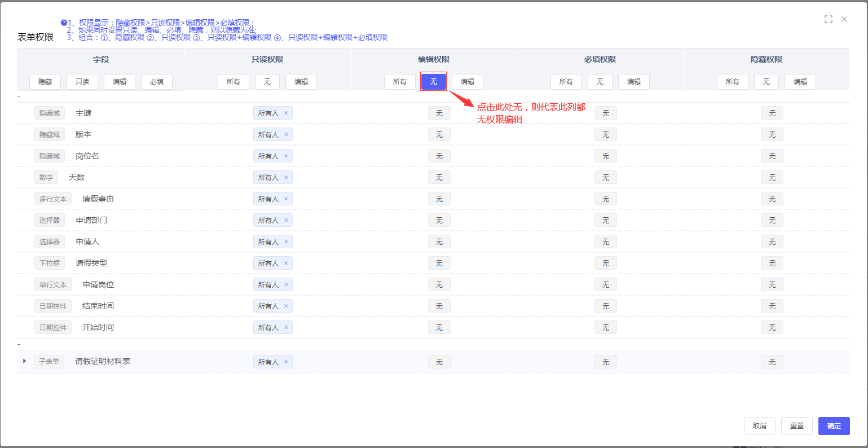Remove 所有人 tag from 申请人 row
The height and width of the screenshot is (448, 868).
(287, 241)
